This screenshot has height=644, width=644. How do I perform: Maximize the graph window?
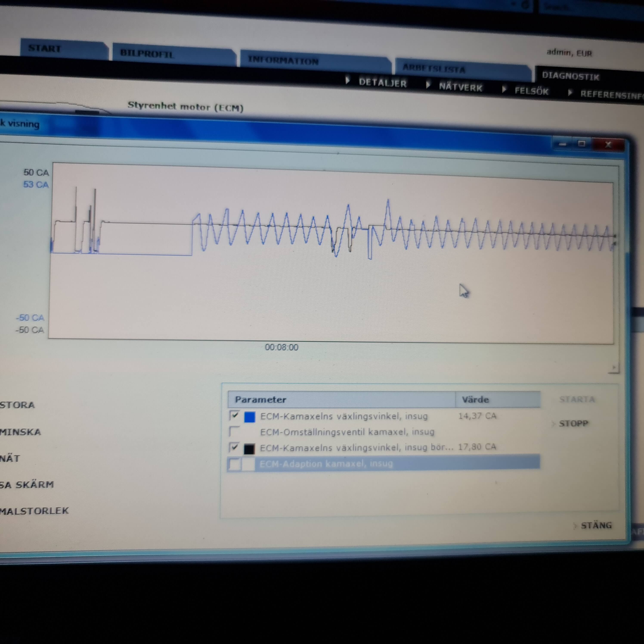[x=582, y=144]
